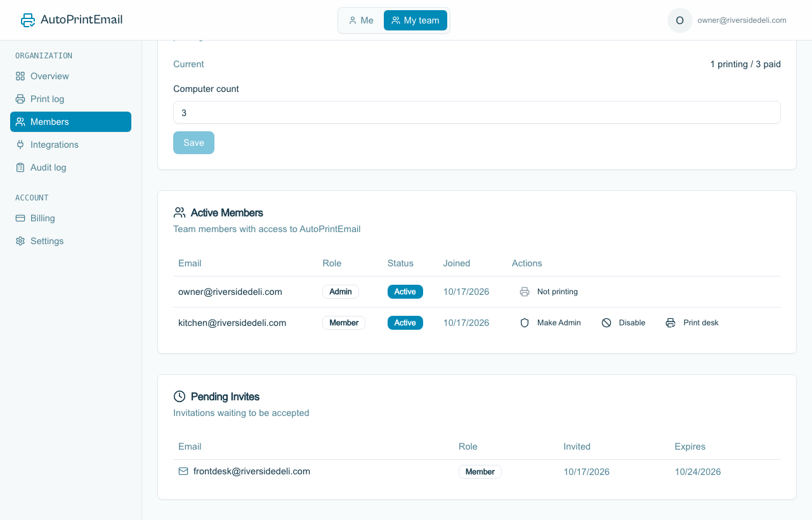This screenshot has width=812, height=520.
Task: Click the Members people icon in sidebar
Action: [x=20, y=122]
